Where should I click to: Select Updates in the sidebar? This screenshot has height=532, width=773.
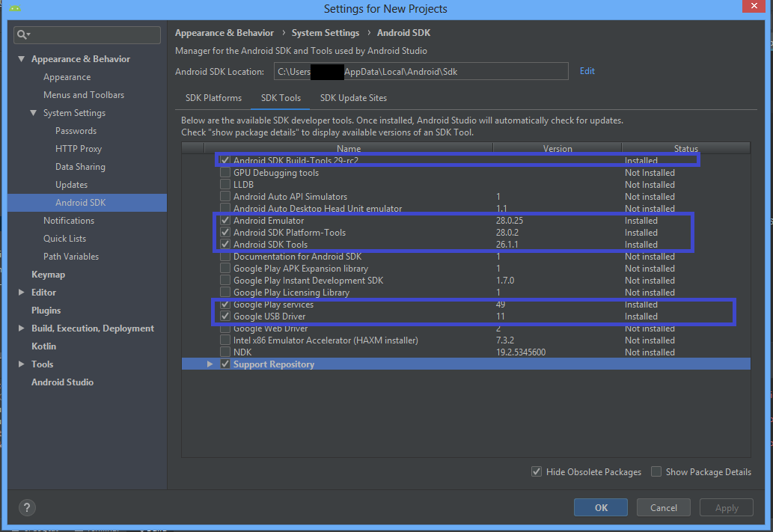click(x=72, y=184)
